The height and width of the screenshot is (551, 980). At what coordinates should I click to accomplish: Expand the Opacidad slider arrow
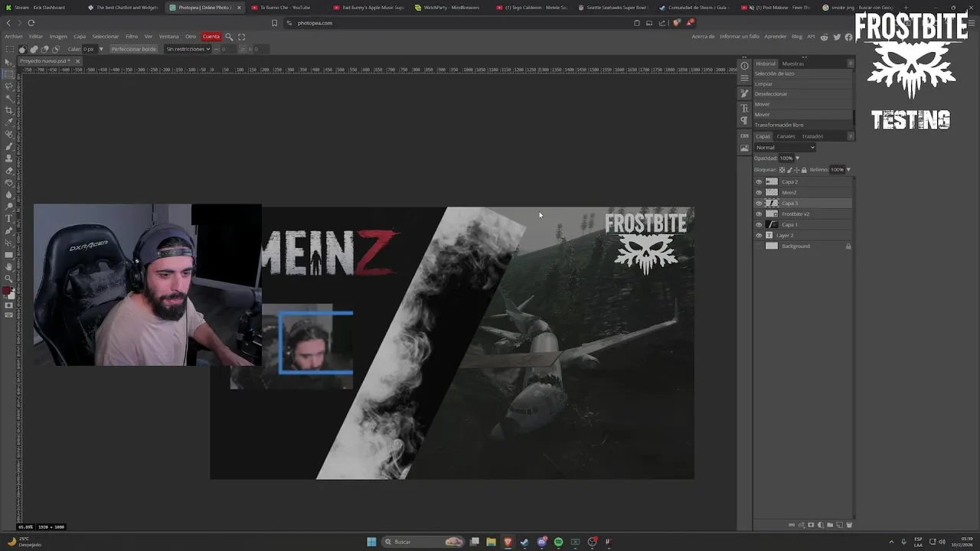click(x=797, y=158)
